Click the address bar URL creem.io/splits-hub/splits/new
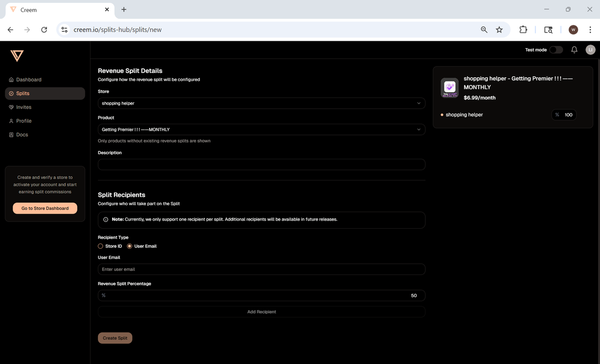The width and height of the screenshot is (600, 364). [118, 30]
